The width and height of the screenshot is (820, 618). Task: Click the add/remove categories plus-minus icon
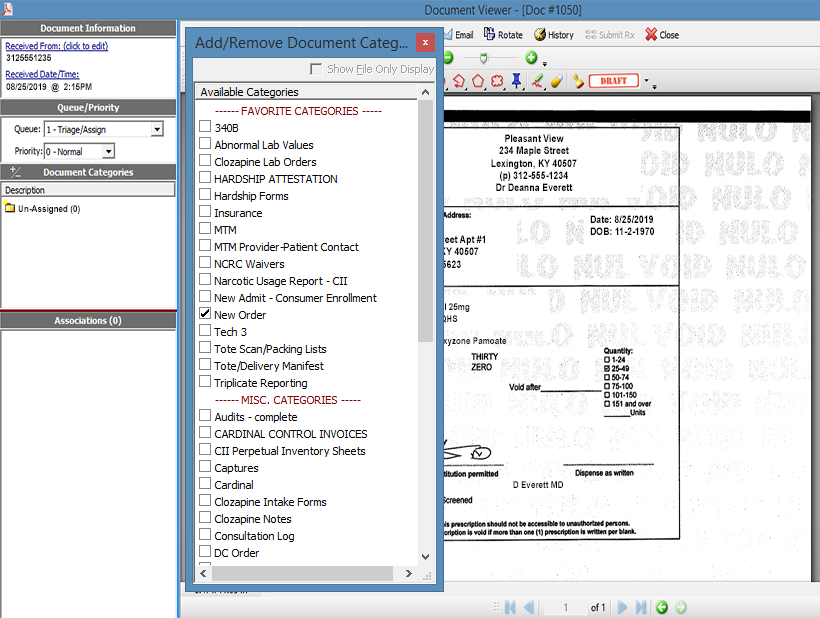(x=15, y=172)
